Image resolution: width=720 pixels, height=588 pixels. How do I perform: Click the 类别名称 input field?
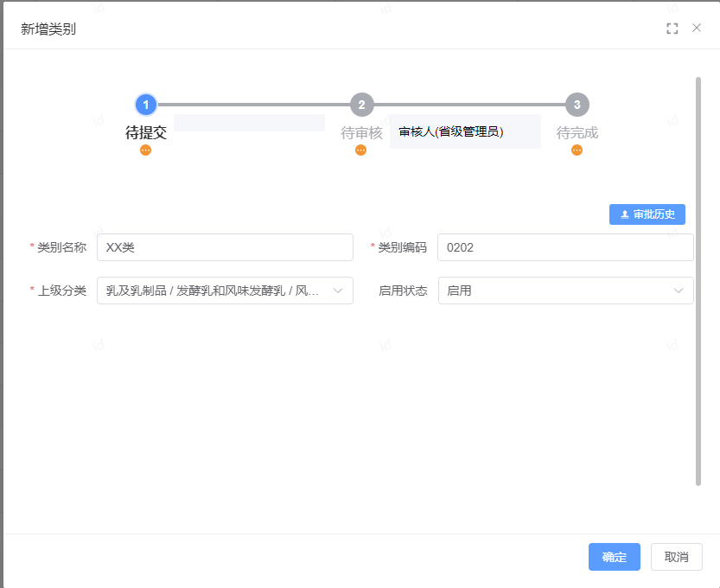pyautogui.click(x=225, y=247)
